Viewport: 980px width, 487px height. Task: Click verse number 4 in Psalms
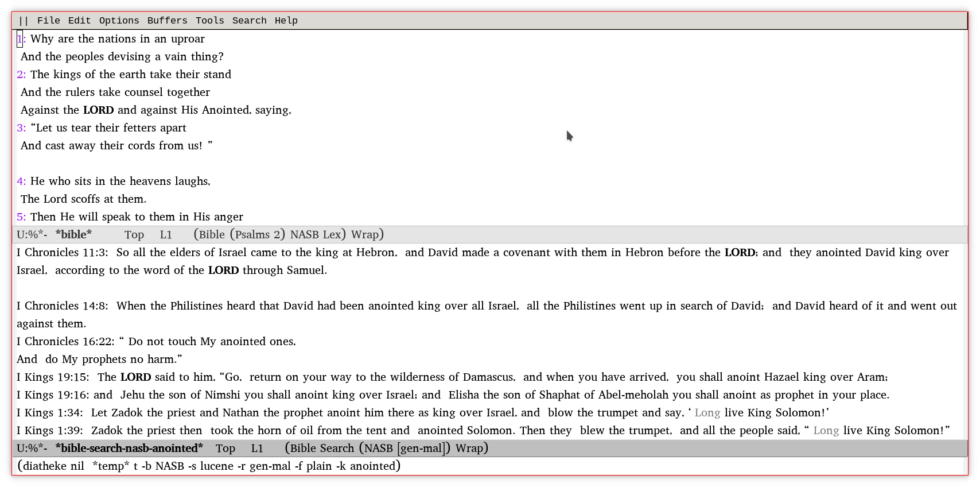pyautogui.click(x=21, y=181)
